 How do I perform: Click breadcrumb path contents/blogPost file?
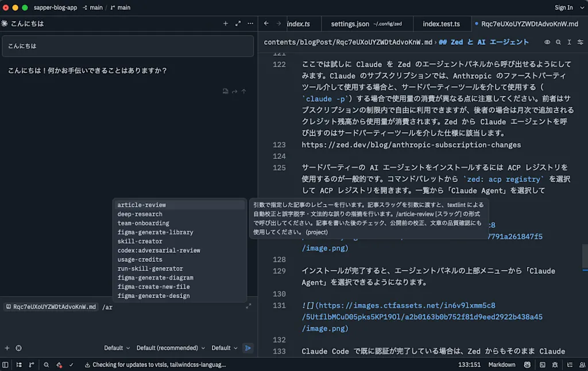pos(348,42)
